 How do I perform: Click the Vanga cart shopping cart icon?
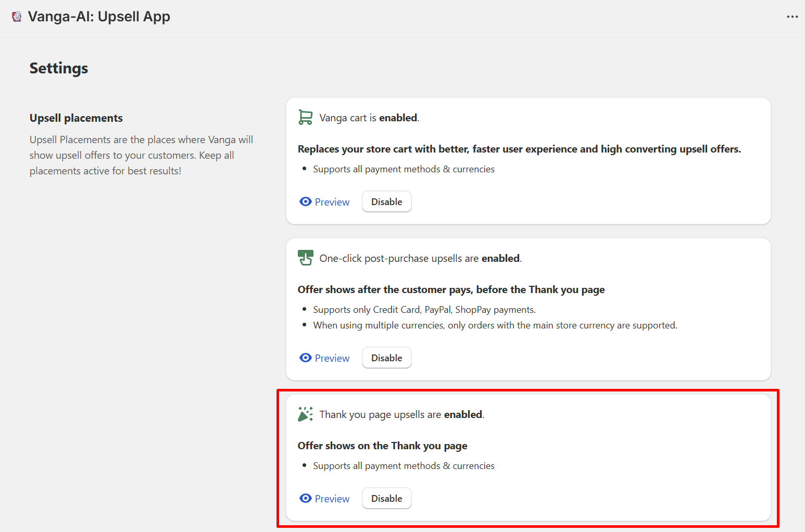pyautogui.click(x=306, y=118)
